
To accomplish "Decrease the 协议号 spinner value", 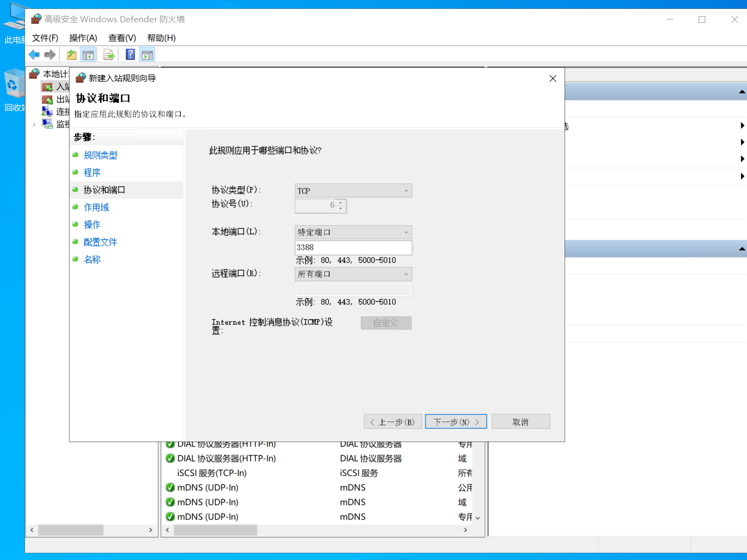I will point(341,209).
